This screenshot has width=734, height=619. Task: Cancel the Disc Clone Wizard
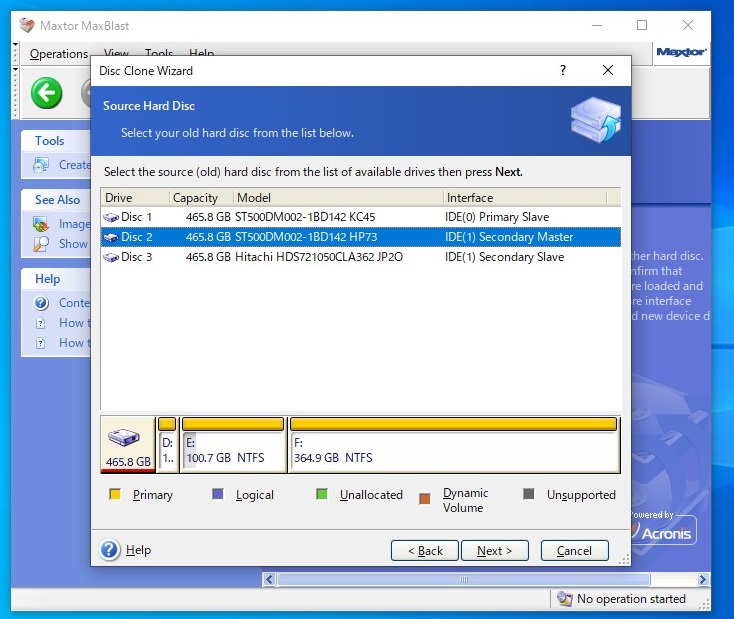pos(574,551)
